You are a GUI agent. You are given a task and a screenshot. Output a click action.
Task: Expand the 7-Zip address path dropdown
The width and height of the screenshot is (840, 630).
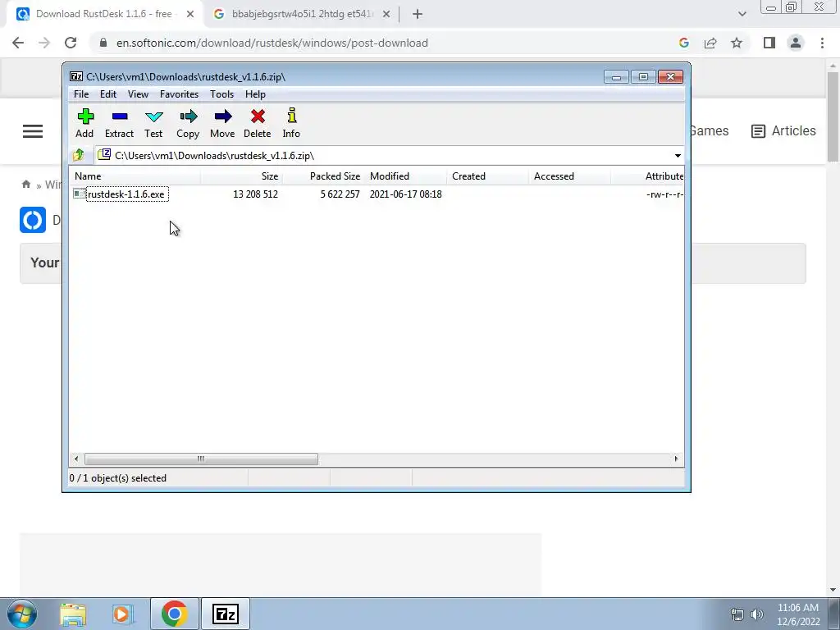click(x=678, y=155)
